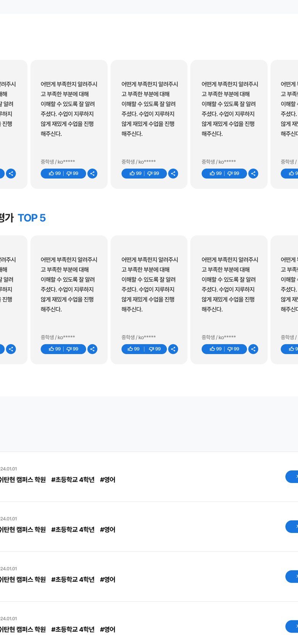Click the blue button in the second list row
This screenshot has width=298, height=644.
pyautogui.click(x=292, y=527)
